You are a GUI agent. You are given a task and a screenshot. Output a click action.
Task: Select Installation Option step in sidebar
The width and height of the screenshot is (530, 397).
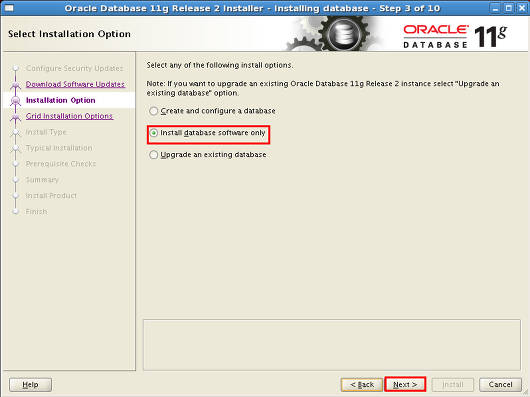(x=61, y=100)
